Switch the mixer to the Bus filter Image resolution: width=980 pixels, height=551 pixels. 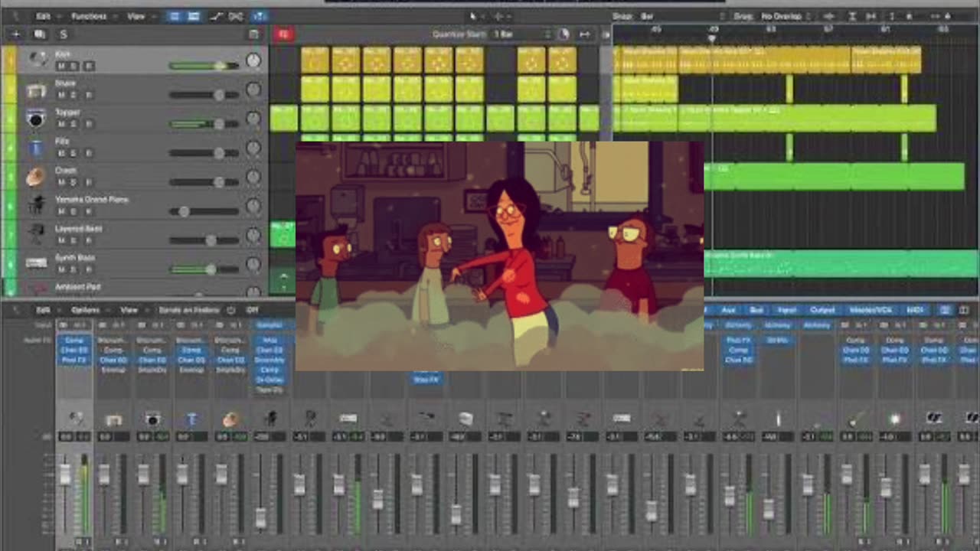pos(756,310)
